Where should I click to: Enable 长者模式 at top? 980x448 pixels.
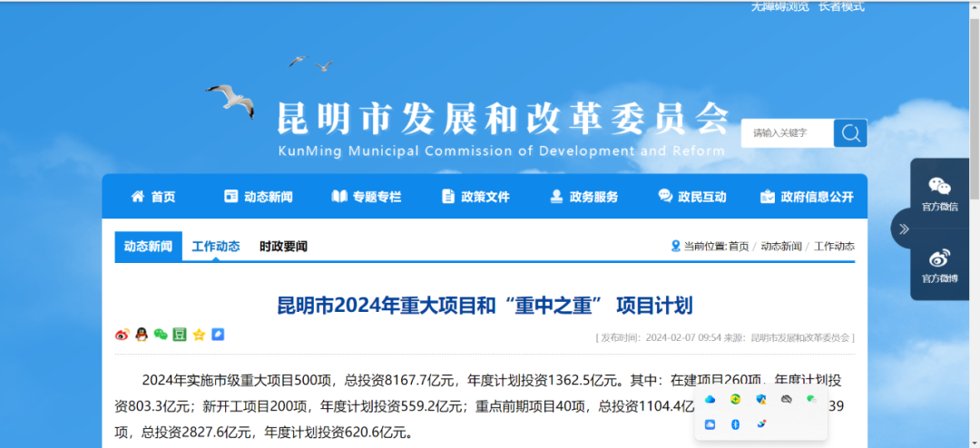[x=841, y=6]
